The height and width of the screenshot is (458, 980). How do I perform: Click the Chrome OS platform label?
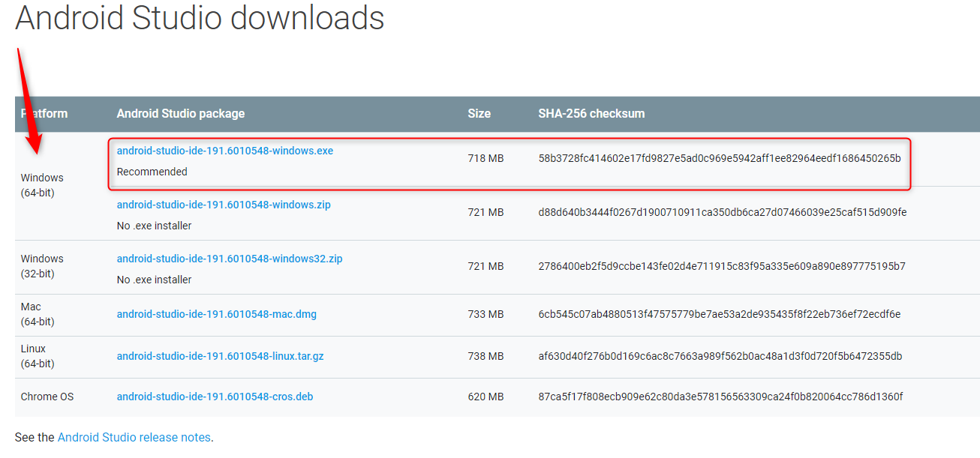tap(47, 397)
